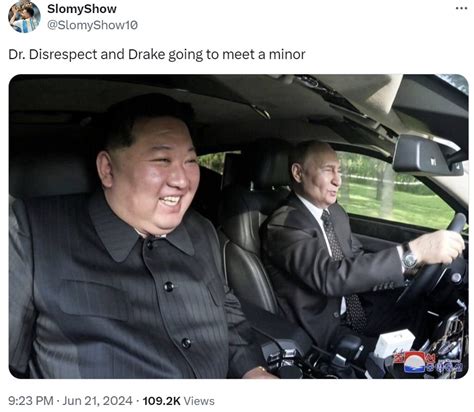This screenshot has height=412, width=474.
Task: Open the three-dot more options menu
Action: coord(461,8)
